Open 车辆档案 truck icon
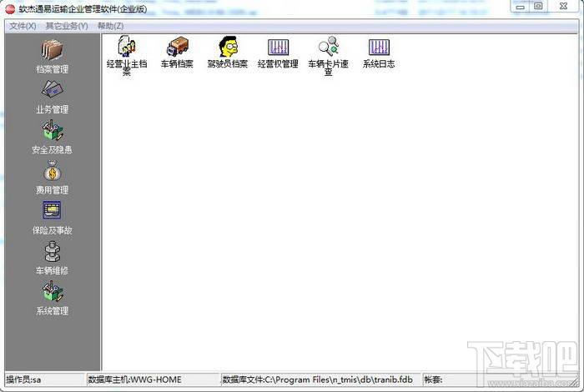 pos(177,53)
